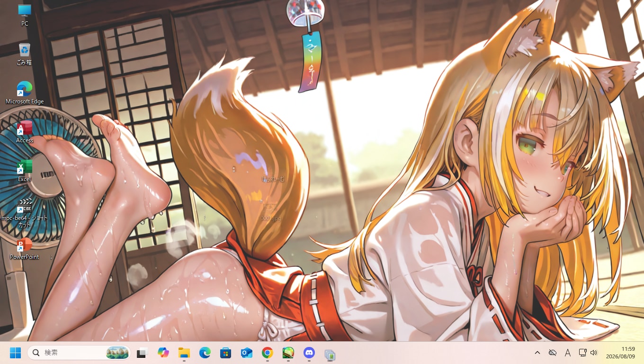Image resolution: width=644 pixels, height=364 pixels.
Task: Click the cloud sync tray icon
Action: coord(552,353)
